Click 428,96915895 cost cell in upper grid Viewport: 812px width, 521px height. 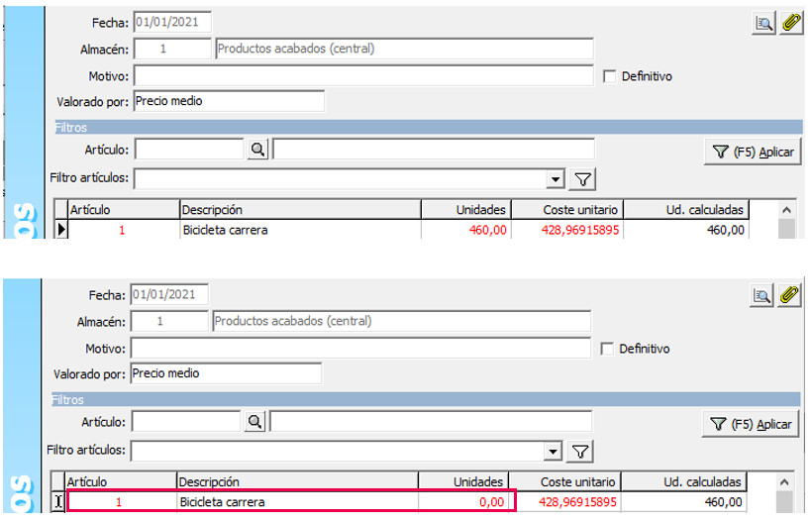tap(567, 230)
